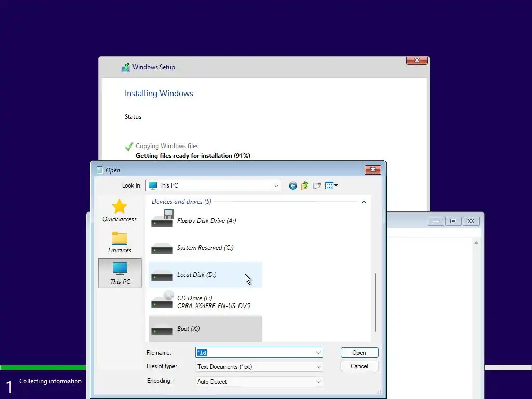Click Notepad window scroll up arrow

[476, 243]
